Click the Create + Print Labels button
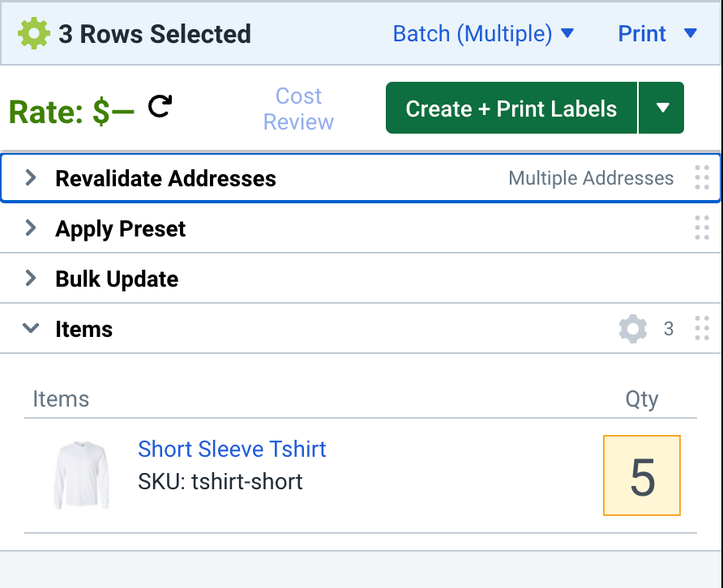The image size is (723, 588). pyautogui.click(x=511, y=107)
